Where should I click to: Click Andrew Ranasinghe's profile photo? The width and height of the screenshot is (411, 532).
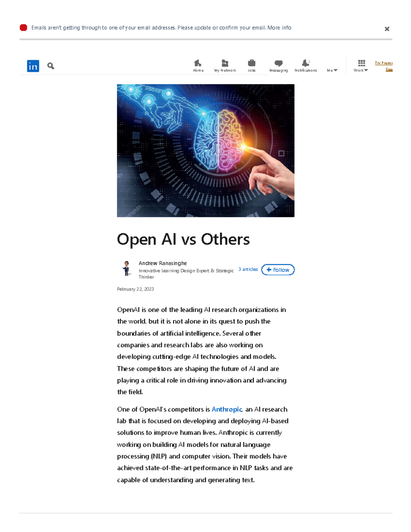[x=126, y=270]
